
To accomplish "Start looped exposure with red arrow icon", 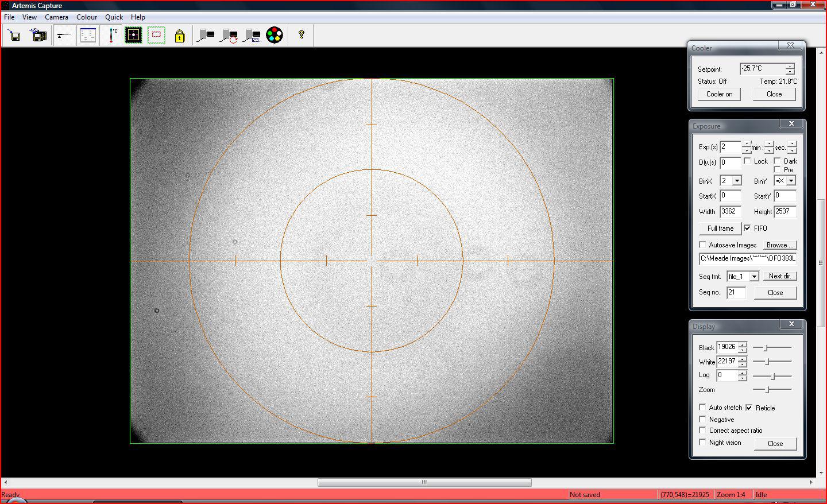I will [x=229, y=36].
